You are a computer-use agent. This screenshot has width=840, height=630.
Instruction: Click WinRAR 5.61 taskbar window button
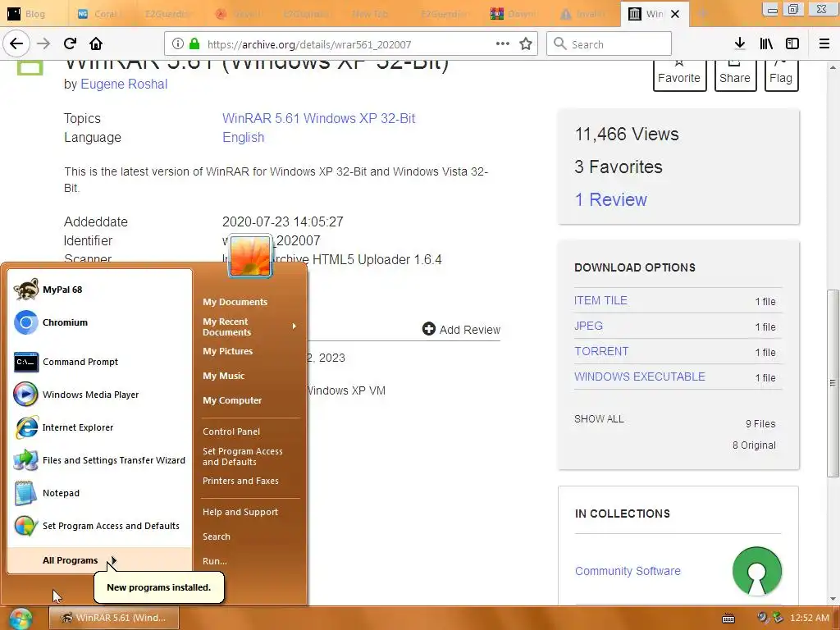point(113,619)
